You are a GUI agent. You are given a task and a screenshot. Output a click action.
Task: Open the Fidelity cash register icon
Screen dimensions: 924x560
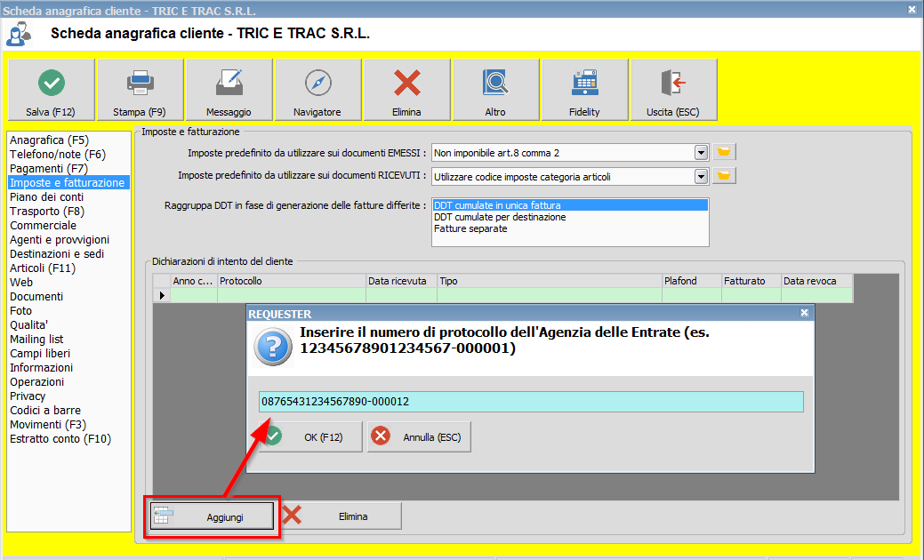(584, 83)
